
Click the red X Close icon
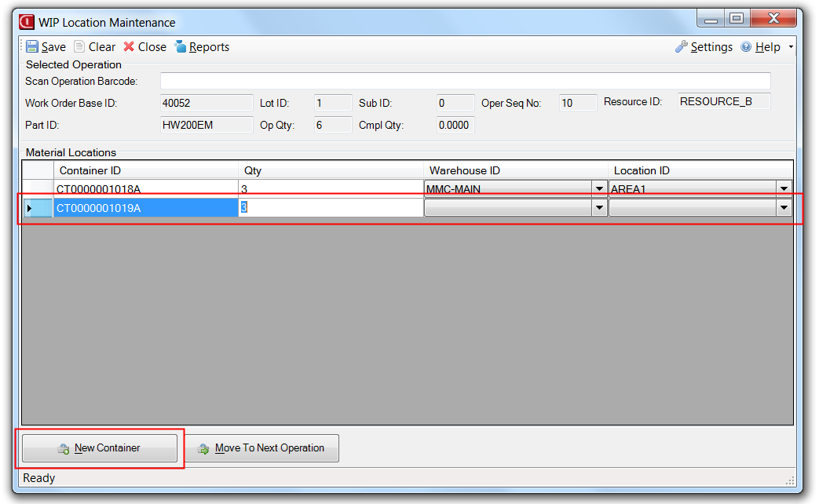coord(129,47)
